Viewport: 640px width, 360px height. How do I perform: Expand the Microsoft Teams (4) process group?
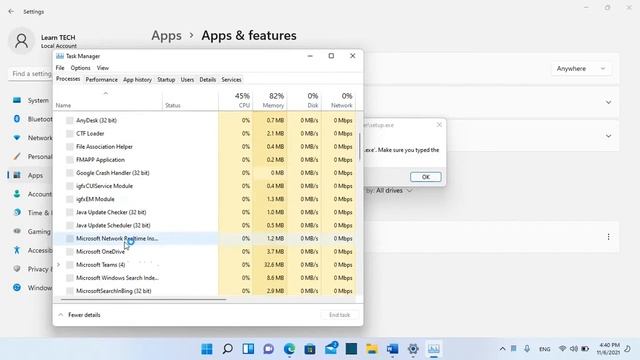pyautogui.click(x=59, y=264)
